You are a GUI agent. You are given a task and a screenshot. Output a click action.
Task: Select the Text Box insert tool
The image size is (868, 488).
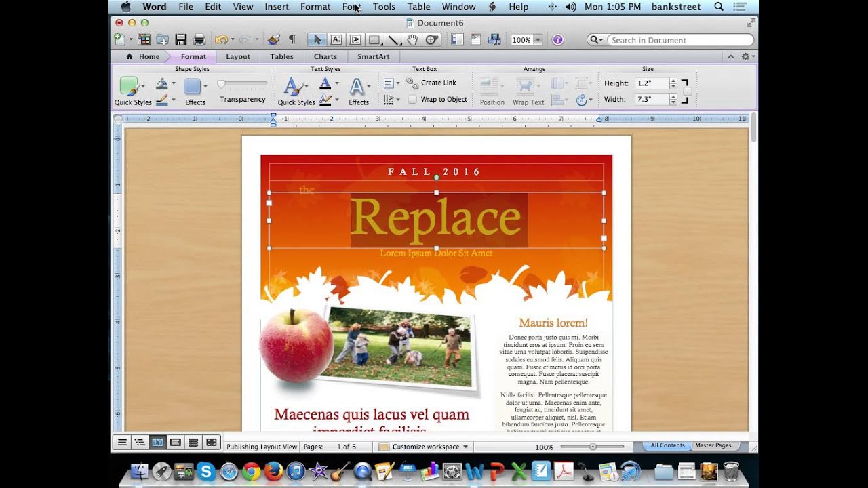coord(336,39)
